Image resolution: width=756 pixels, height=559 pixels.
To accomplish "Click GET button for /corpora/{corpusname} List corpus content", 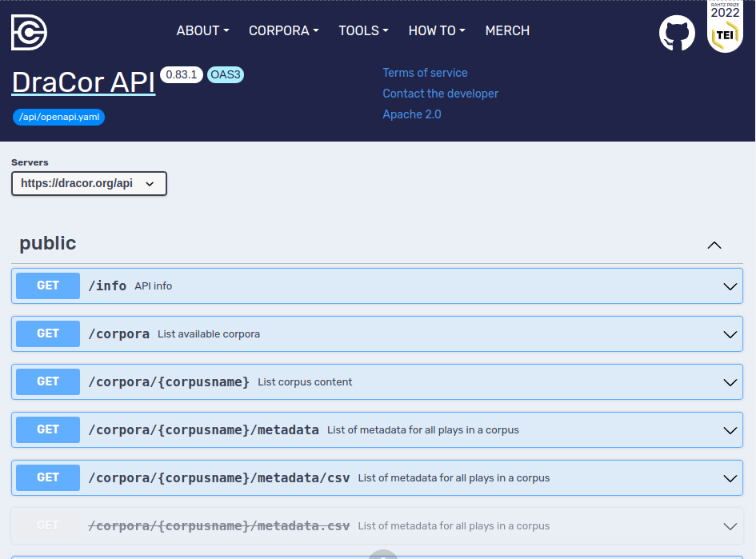I will pos(48,381).
